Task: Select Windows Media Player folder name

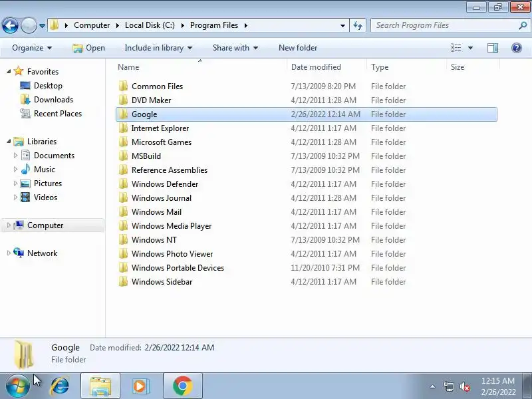Action: 172,226
